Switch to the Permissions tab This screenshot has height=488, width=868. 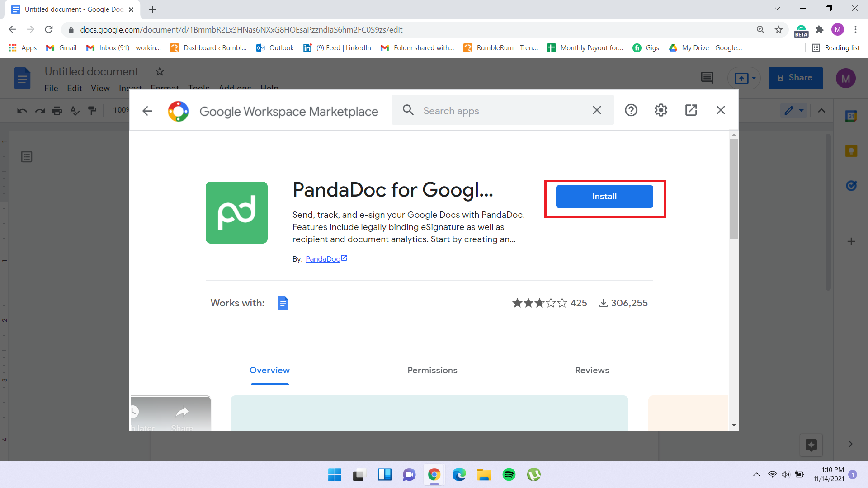[x=432, y=370]
